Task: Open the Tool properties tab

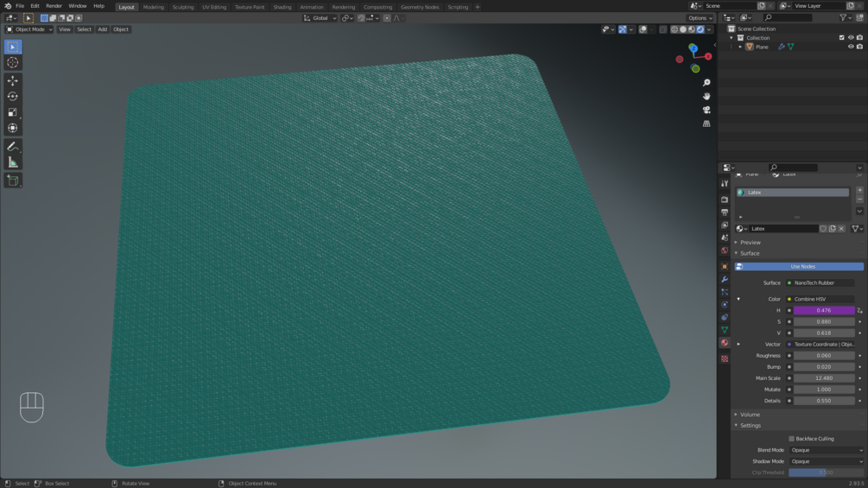Action: (725, 183)
